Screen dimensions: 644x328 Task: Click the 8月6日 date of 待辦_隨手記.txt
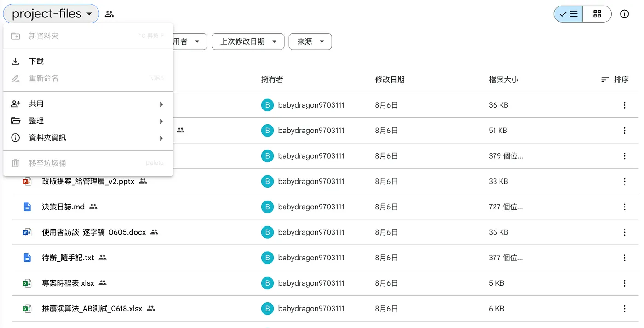pyautogui.click(x=386, y=258)
